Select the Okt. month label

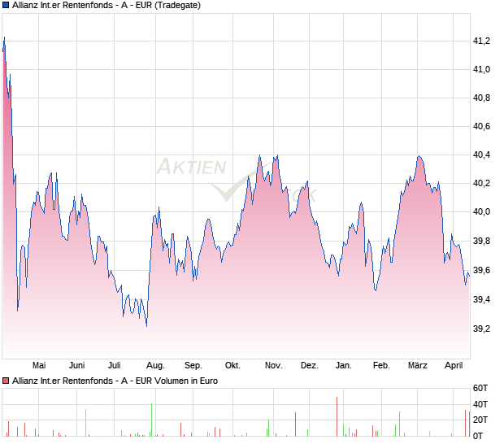[232, 366]
